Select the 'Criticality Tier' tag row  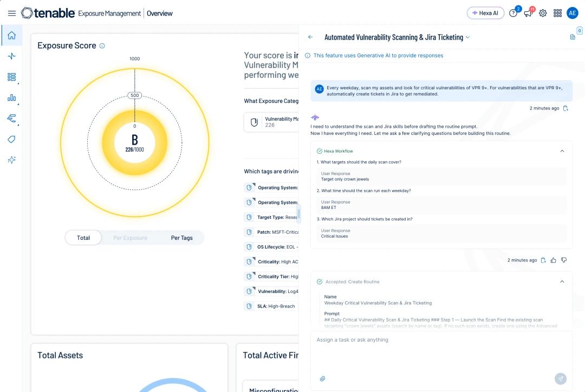coord(271,276)
